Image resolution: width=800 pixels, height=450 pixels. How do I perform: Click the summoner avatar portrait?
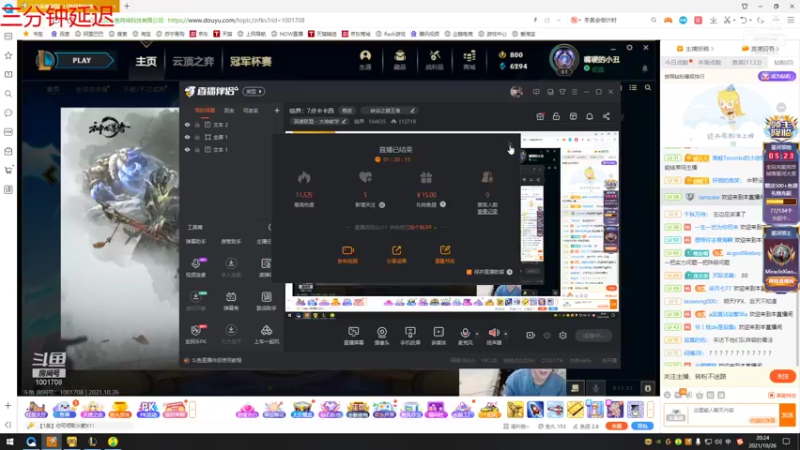pos(564,59)
